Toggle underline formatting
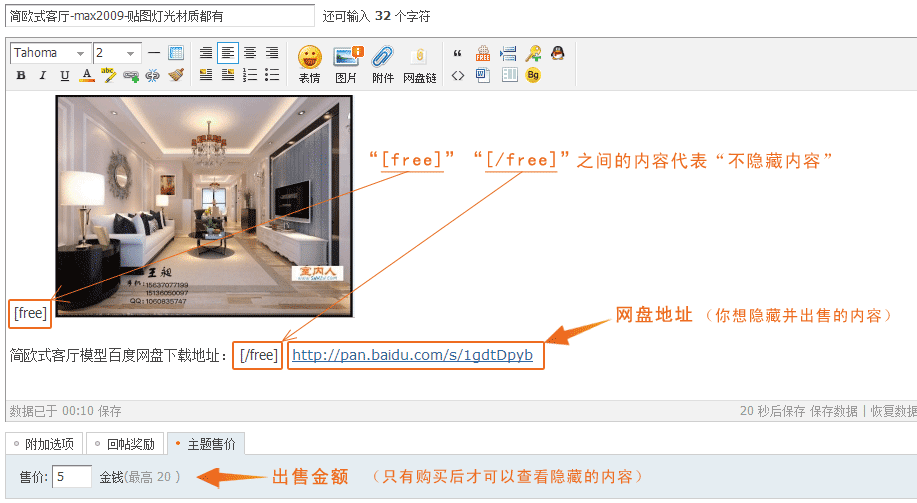The image size is (917, 503). pos(64,75)
